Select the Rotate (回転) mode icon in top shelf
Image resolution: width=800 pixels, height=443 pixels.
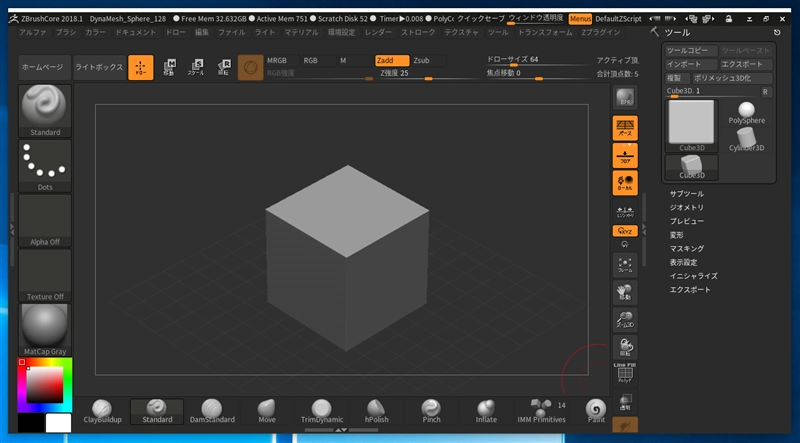(x=223, y=67)
